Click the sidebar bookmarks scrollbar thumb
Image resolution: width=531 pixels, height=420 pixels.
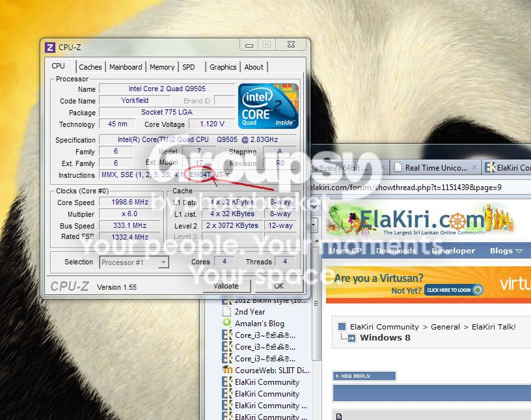pyautogui.click(x=317, y=303)
